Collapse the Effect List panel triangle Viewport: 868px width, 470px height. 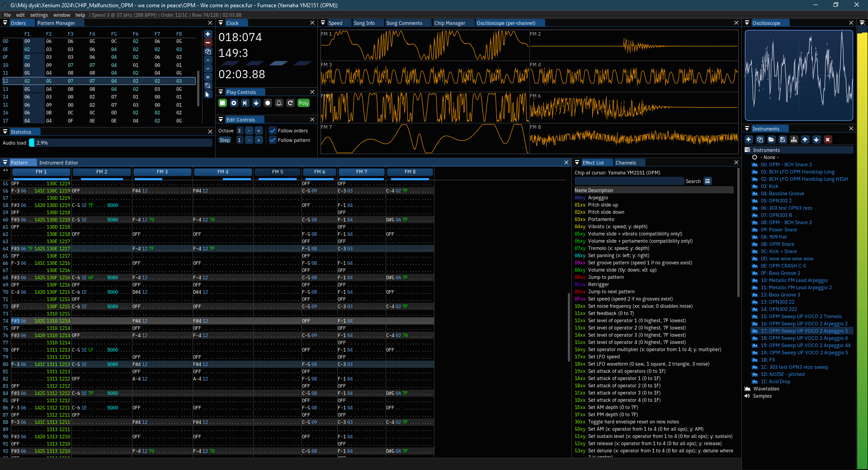(x=577, y=162)
